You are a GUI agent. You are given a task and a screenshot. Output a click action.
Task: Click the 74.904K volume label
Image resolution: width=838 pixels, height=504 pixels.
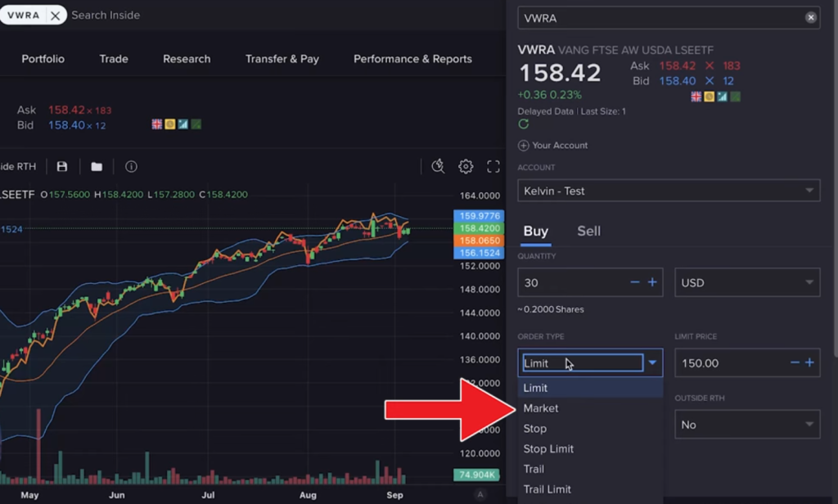[x=477, y=475]
